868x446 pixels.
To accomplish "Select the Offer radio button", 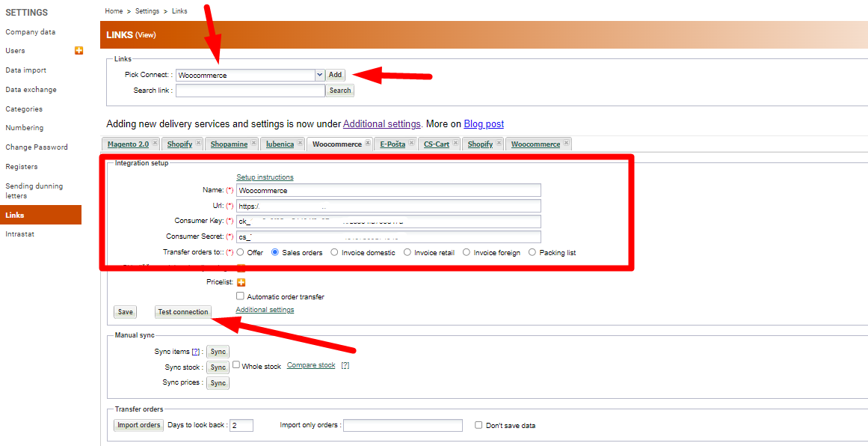I will tap(240, 252).
